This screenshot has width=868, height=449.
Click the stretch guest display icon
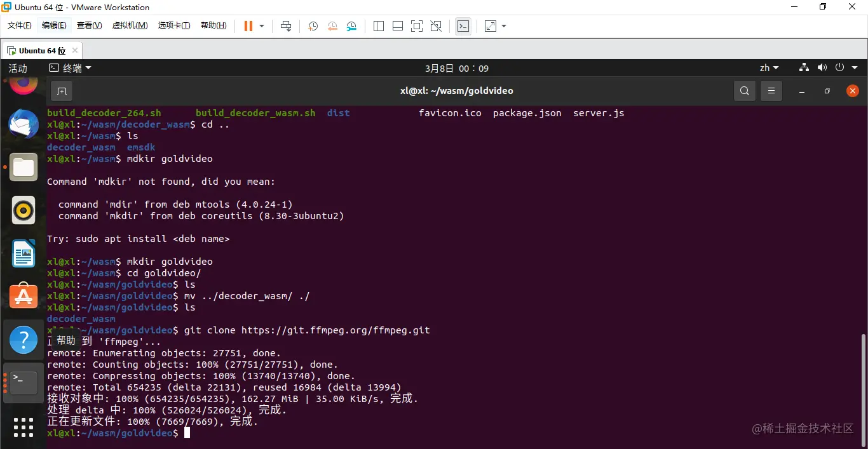click(491, 26)
